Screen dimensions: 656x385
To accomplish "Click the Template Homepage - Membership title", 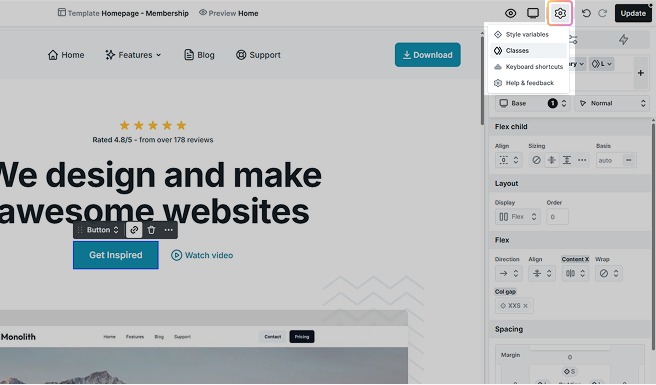I will tap(123, 13).
